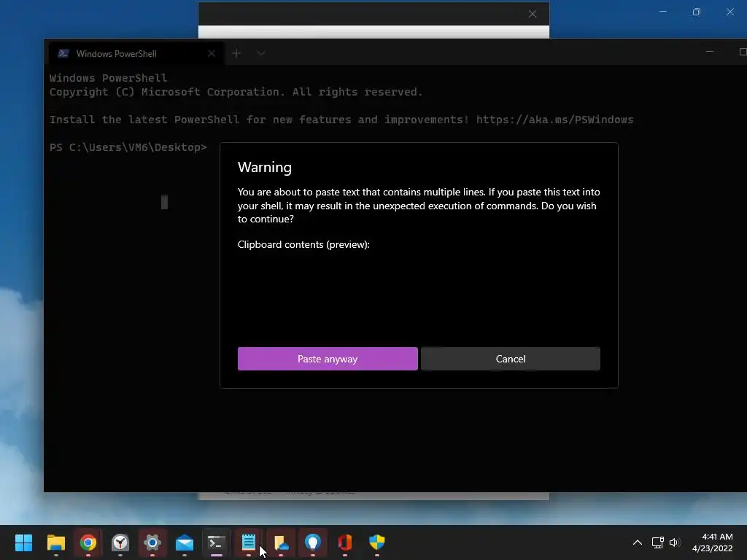747x560 pixels.
Task: Select the Windows PowerShell tab
Action: pos(136,53)
